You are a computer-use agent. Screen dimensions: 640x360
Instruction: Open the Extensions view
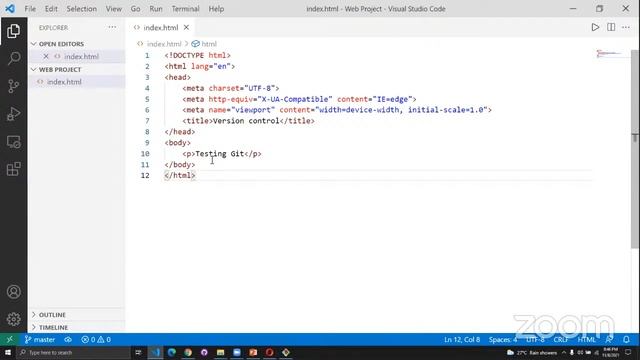pos(13,169)
